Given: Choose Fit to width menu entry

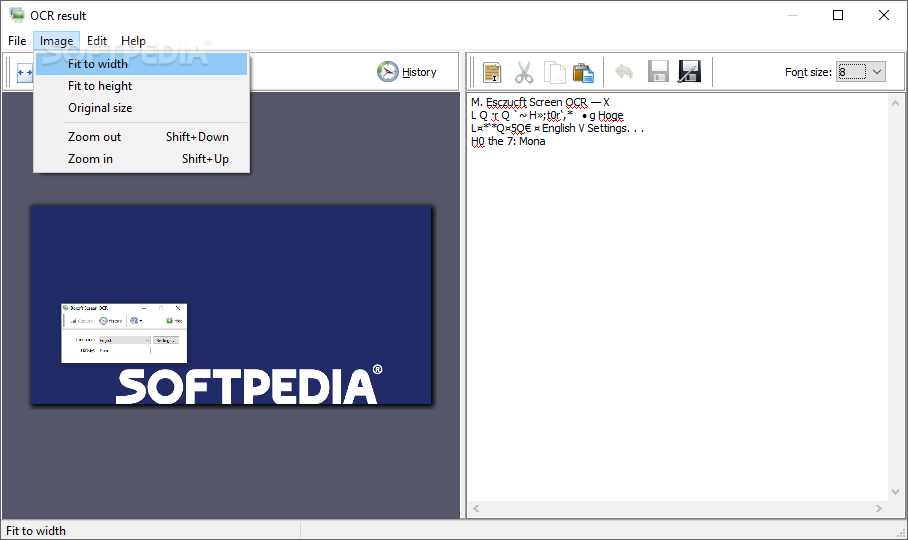Looking at the screenshot, I should tap(141, 64).
